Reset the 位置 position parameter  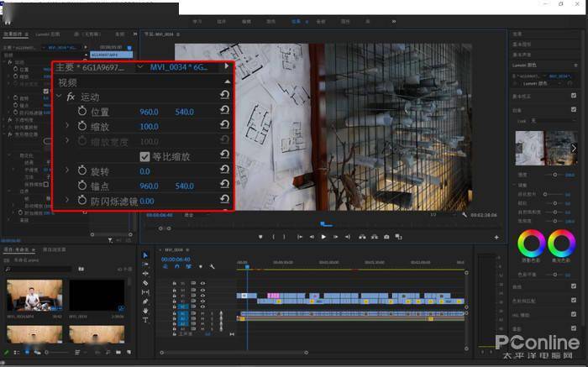pyautogui.click(x=224, y=110)
